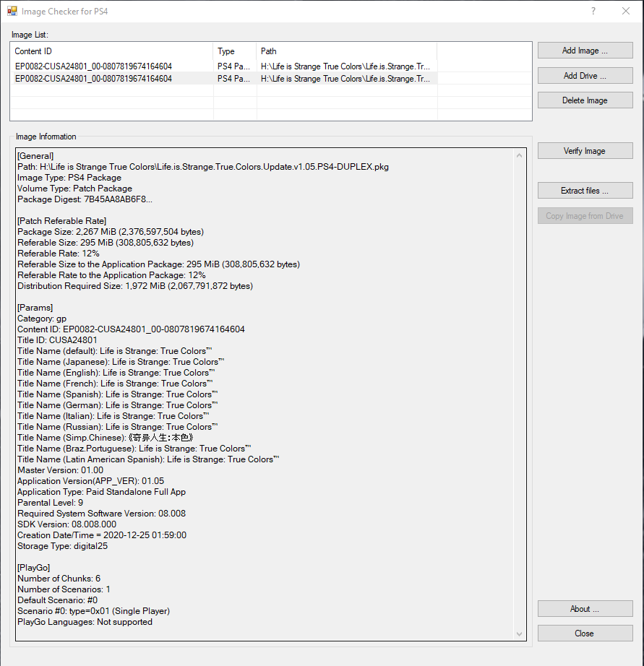Delete the selected image with Delete Image
The height and width of the screenshot is (666, 644).
tap(585, 100)
